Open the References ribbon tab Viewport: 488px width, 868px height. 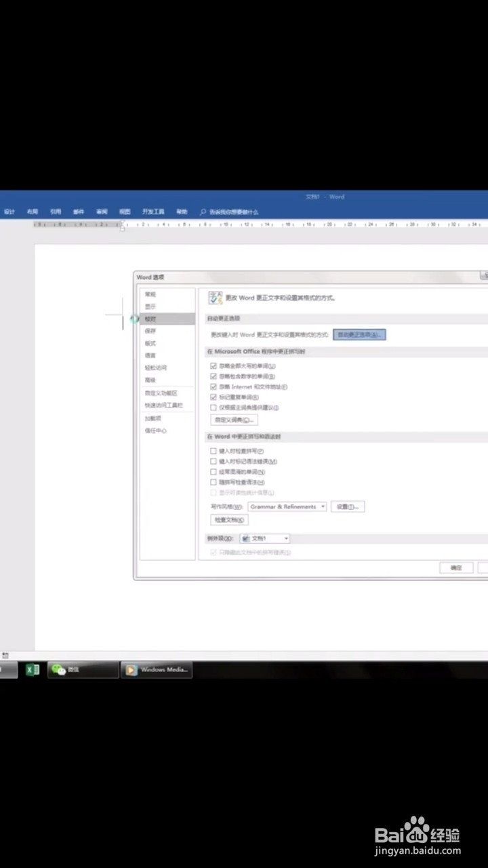(x=56, y=212)
